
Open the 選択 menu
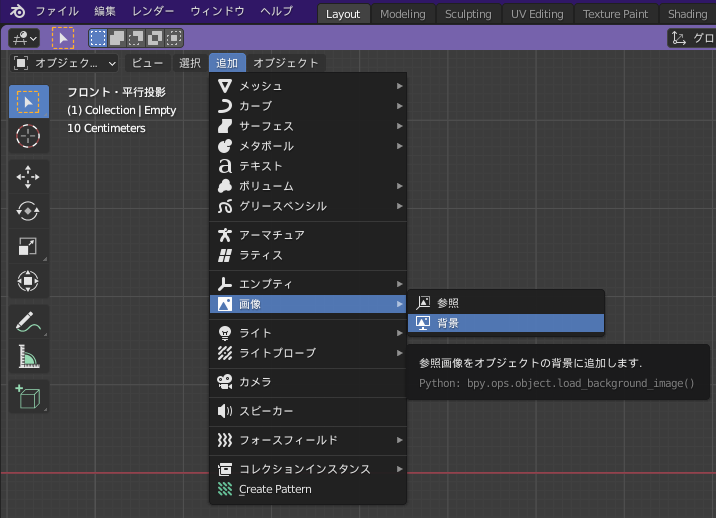pos(190,63)
